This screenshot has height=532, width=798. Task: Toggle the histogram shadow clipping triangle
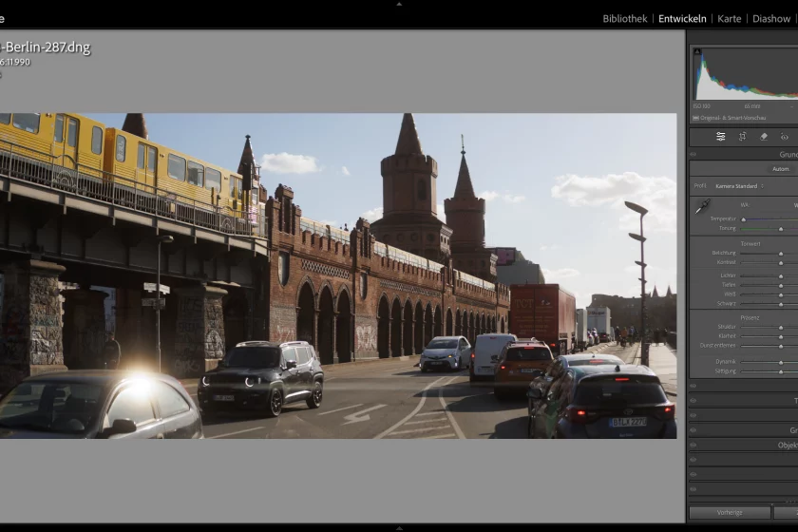(697, 51)
